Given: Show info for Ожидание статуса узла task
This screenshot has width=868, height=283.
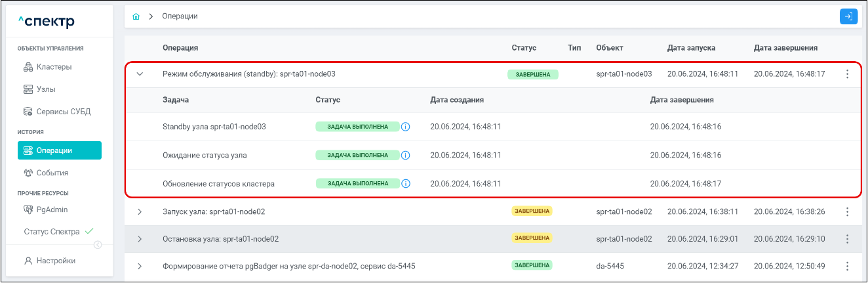Looking at the screenshot, I should 405,155.
